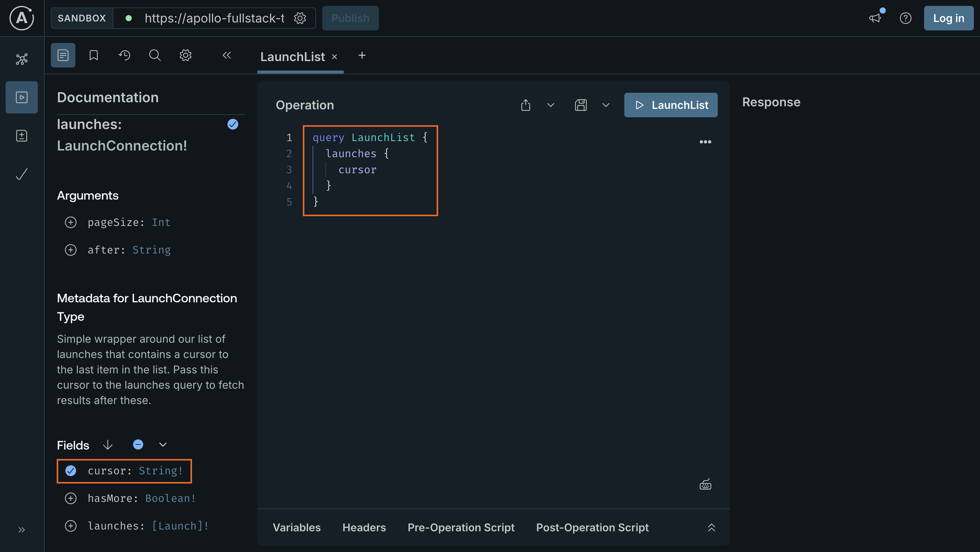The image size is (980, 552).
Task: Open Explorer settings gear
Action: click(x=185, y=55)
